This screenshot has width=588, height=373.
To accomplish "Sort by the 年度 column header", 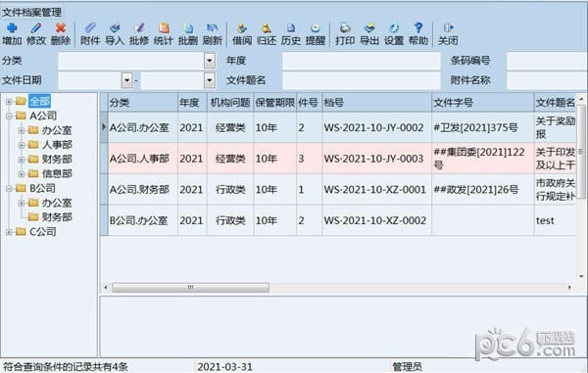I will (x=192, y=102).
